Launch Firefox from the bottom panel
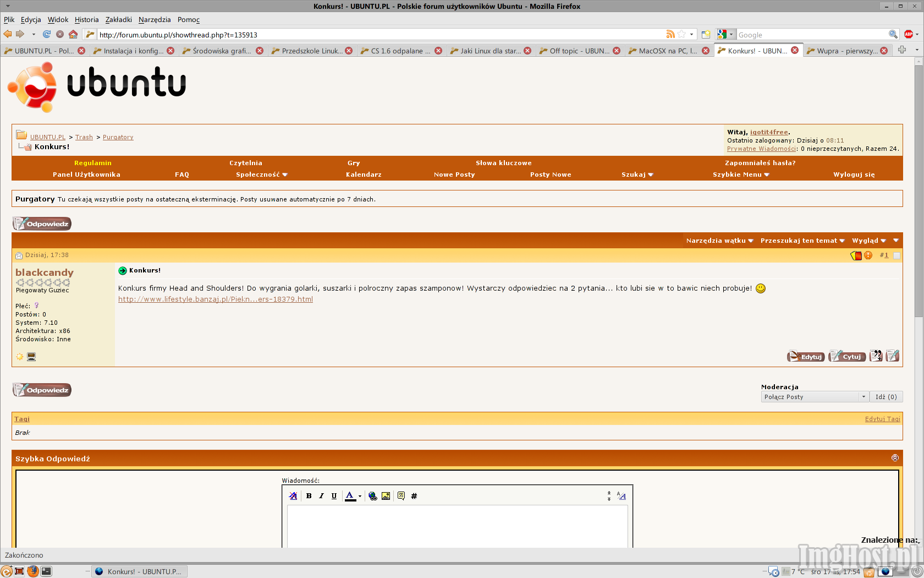The image size is (924, 578). (33, 571)
